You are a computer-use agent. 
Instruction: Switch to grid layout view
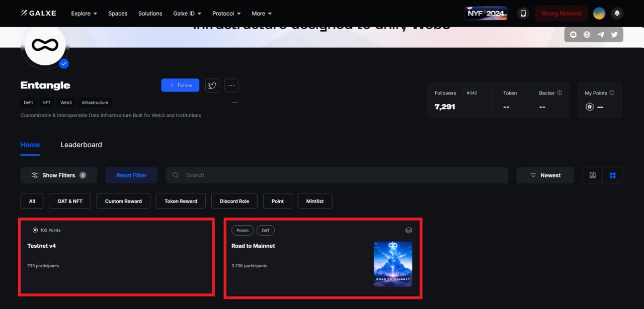(x=613, y=175)
